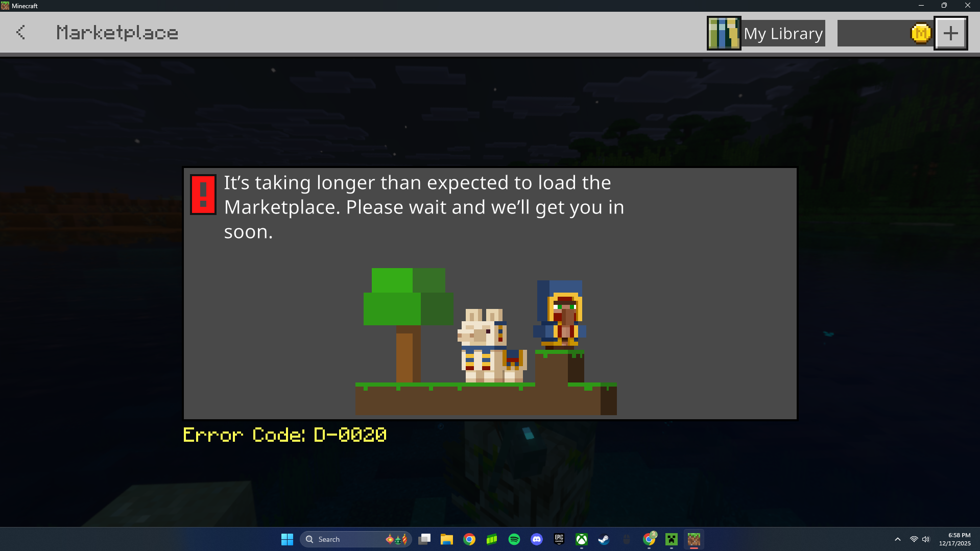Click the My Library bookshelf icon
This screenshot has width=980, height=551.
tap(724, 33)
